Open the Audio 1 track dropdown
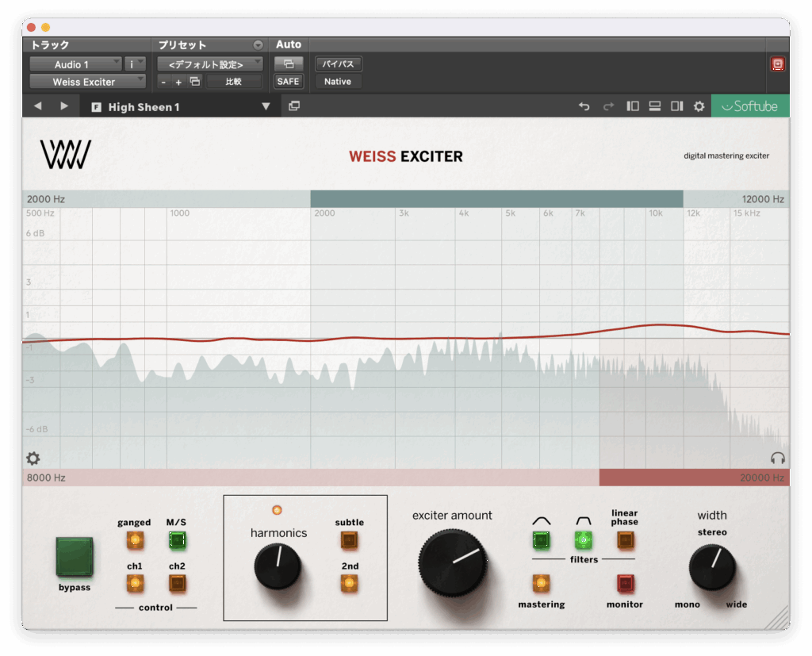The image size is (812, 656). tap(75, 64)
